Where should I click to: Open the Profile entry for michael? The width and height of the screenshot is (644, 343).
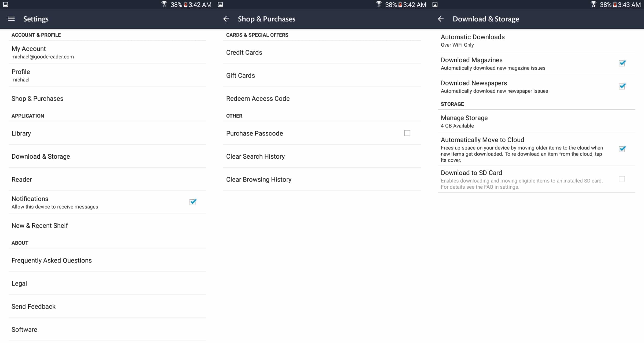107,75
